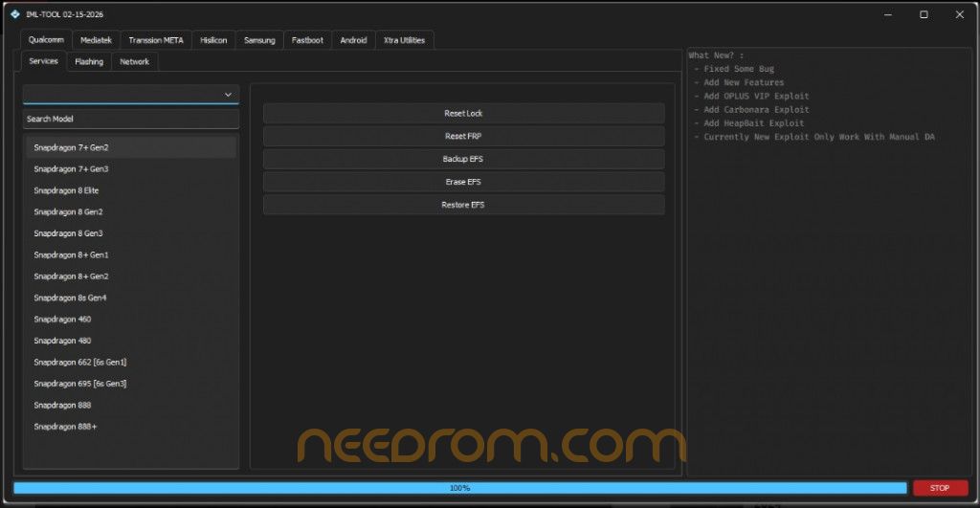Switch to the Mediatek tab
The height and width of the screenshot is (508, 980).
(96, 40)
